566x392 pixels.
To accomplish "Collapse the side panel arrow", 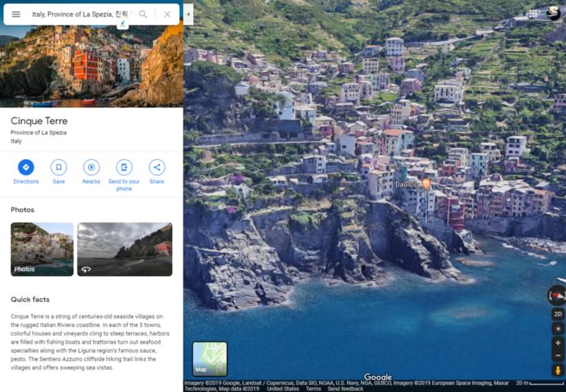I will tap(188, 14).
